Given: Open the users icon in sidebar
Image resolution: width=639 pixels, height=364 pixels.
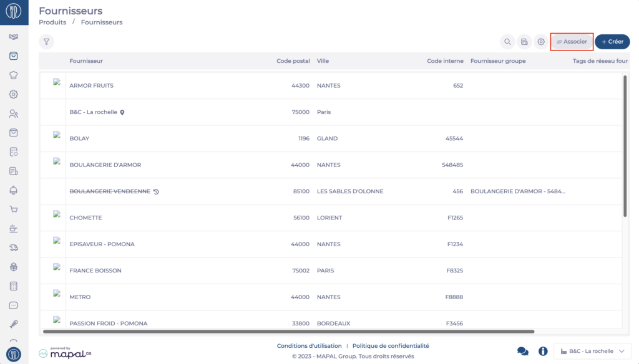Looking at the screenshot, I should [14, 113].
